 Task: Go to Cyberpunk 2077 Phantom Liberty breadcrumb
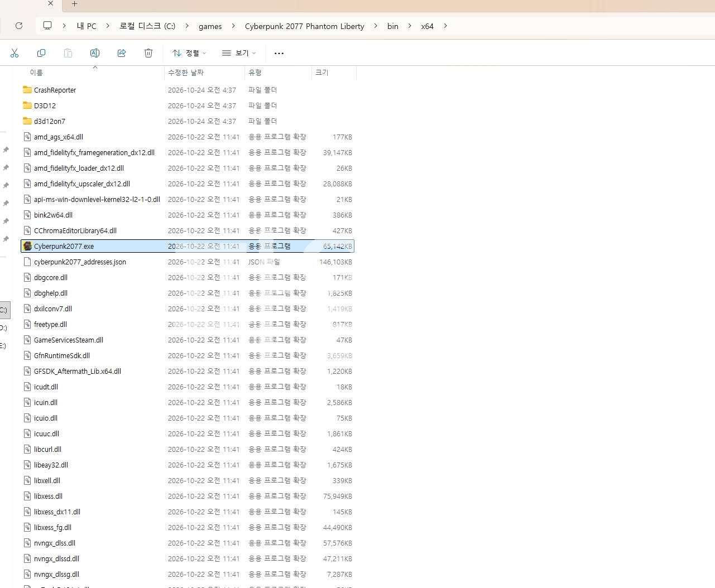(305, 26)
